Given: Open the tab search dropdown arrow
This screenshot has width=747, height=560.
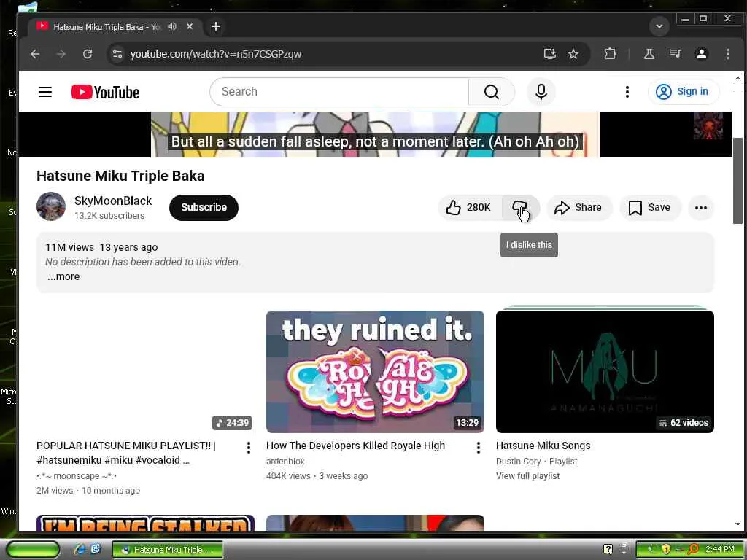Looking at the screenshot, I should 659,26.
